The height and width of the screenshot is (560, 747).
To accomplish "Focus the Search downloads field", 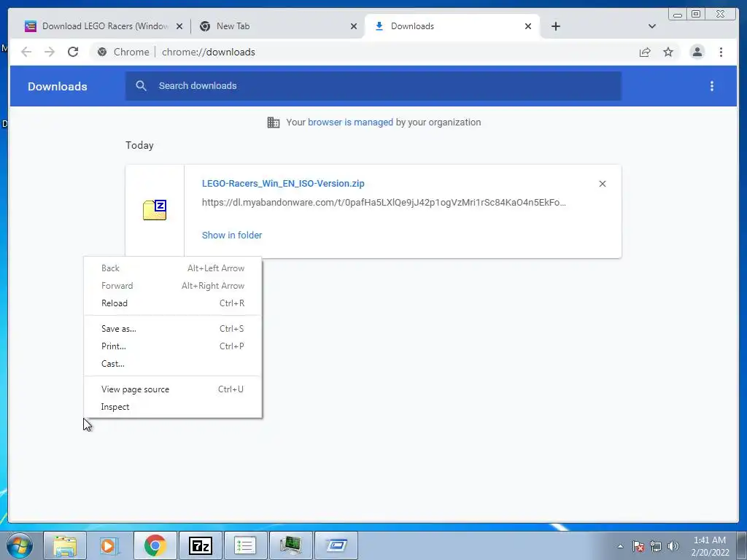I will [373, 86].
